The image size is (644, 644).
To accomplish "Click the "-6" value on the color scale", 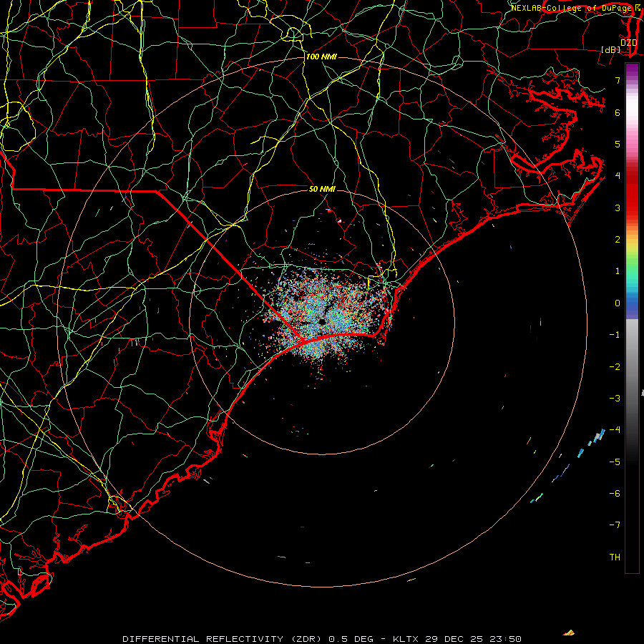I will tap(615, 494).
